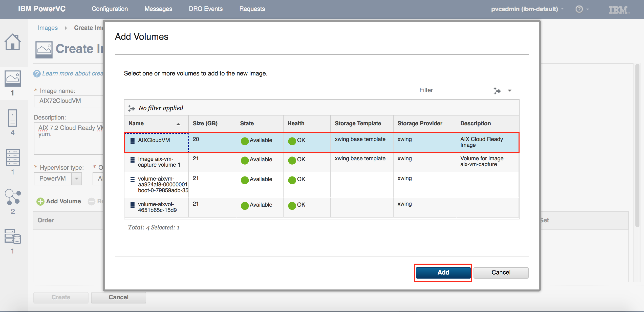The height and width of the screenshot is (312, 644).
Task: Open the Storage sidebar icon
Action: tap(13, 237)
